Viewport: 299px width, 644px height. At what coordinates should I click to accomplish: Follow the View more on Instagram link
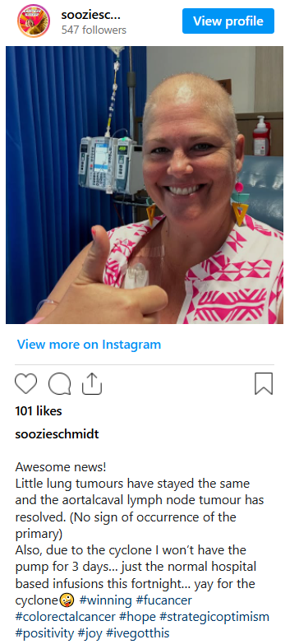(89, 344)
